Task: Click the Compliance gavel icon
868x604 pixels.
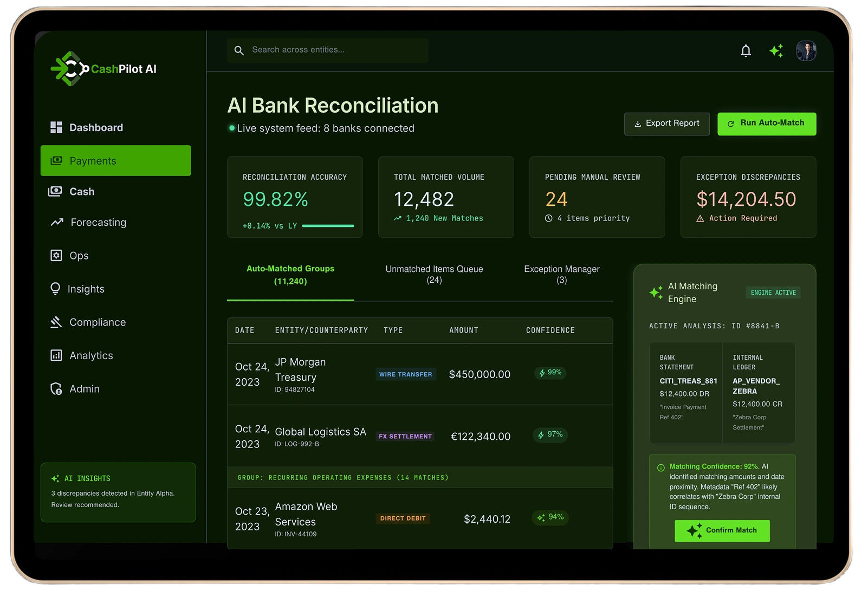Action: click(56, 322)
